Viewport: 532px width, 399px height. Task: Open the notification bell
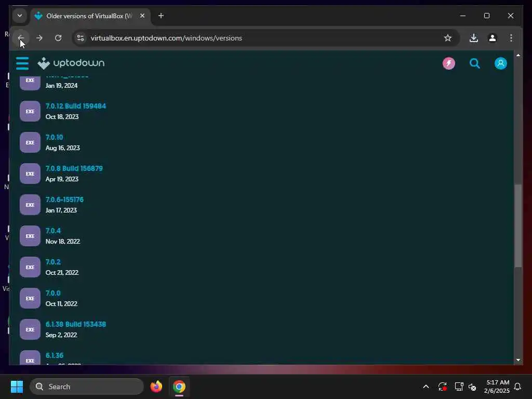tap(518, 387)
